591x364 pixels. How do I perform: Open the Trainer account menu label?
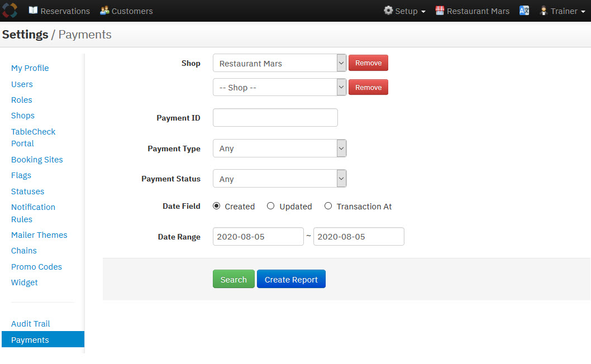click(564, 11)
